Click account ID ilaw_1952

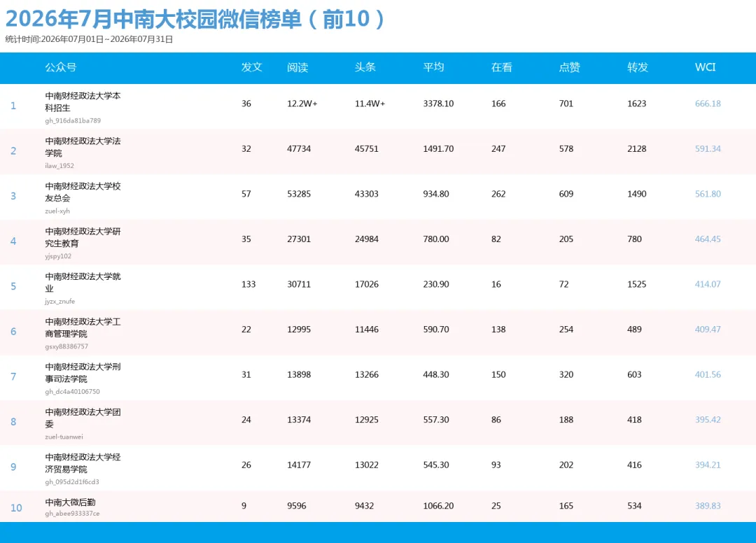59,166
